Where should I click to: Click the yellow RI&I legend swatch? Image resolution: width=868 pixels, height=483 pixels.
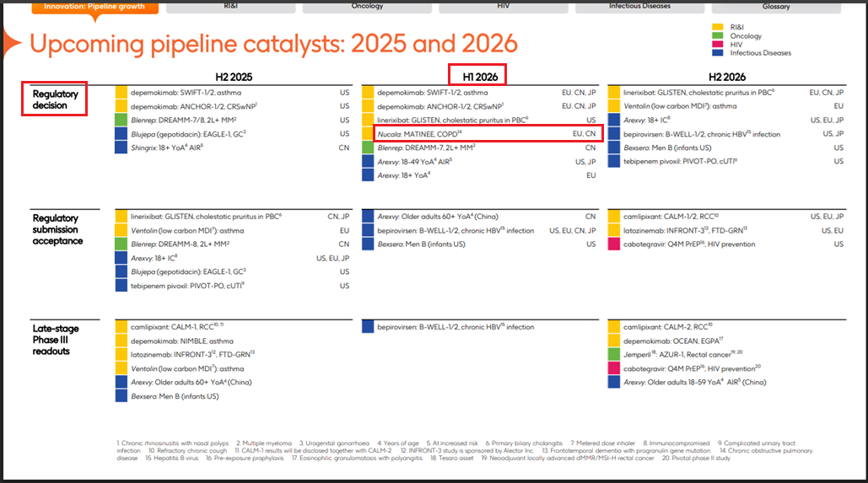coord(717,27)
